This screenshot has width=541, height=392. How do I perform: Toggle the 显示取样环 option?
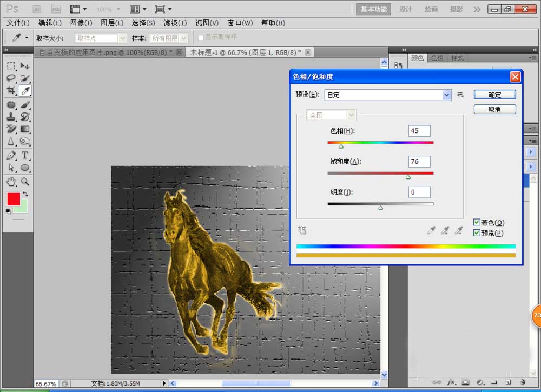coord(200,37)
